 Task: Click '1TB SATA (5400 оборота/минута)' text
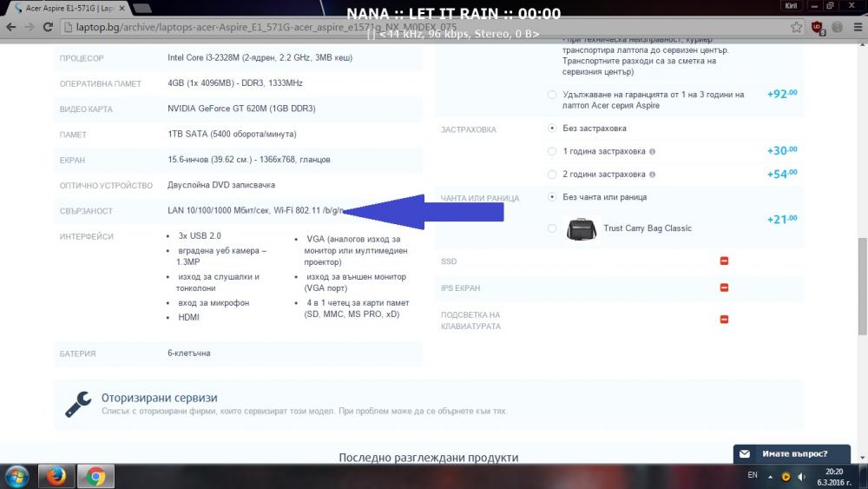(x=232, y=134)
